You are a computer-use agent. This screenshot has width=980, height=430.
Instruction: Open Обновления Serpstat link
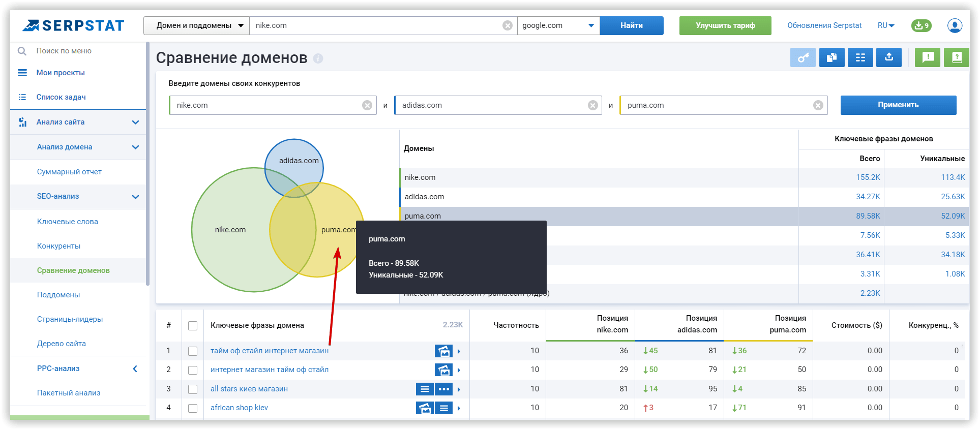[x=824, y=25]
